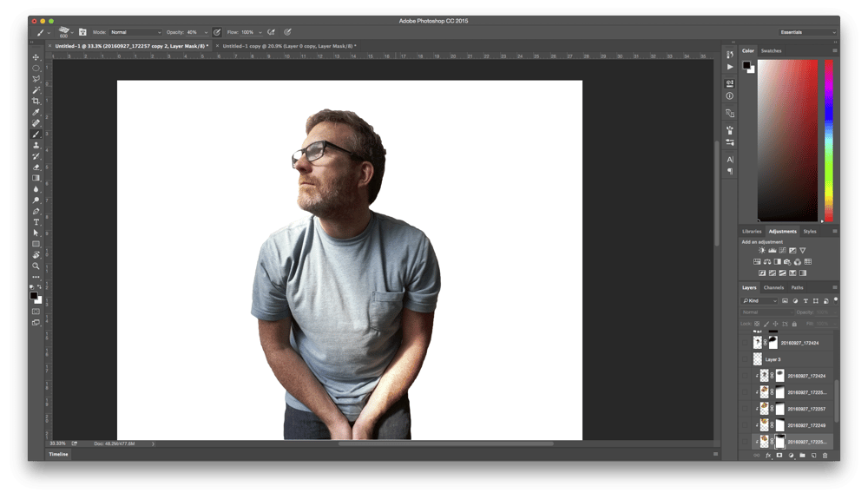Select the Eraser tool
868x499 pixels.
click(x=36, y=167)
